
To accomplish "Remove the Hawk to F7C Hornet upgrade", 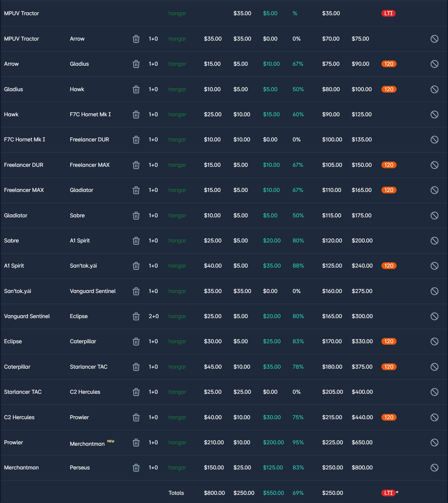I will [x=136, y=115].
